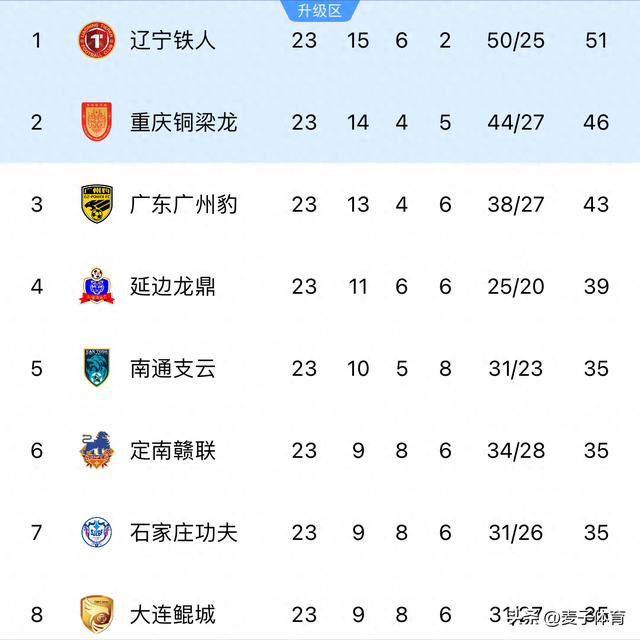Open the 广东广州豹 black-yellow badge
The width and height of the screenshot is (640, 640).
(x=97, y=204)
